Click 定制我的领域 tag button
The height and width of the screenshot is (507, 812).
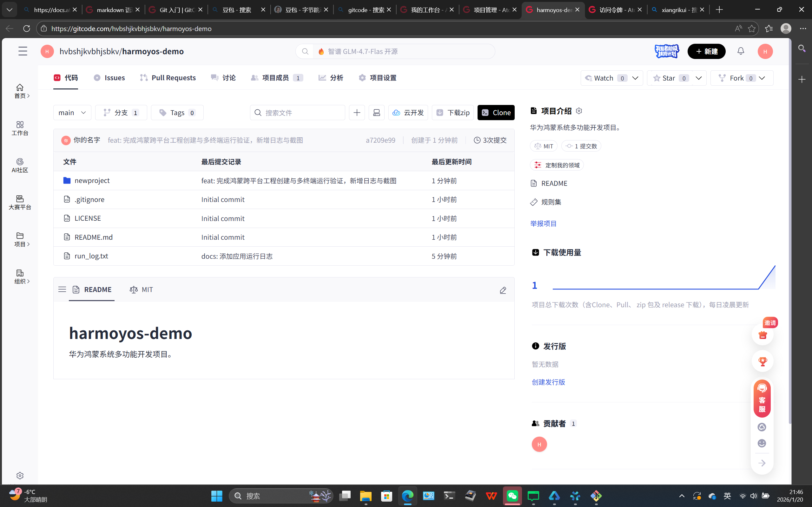click(557, 165)
